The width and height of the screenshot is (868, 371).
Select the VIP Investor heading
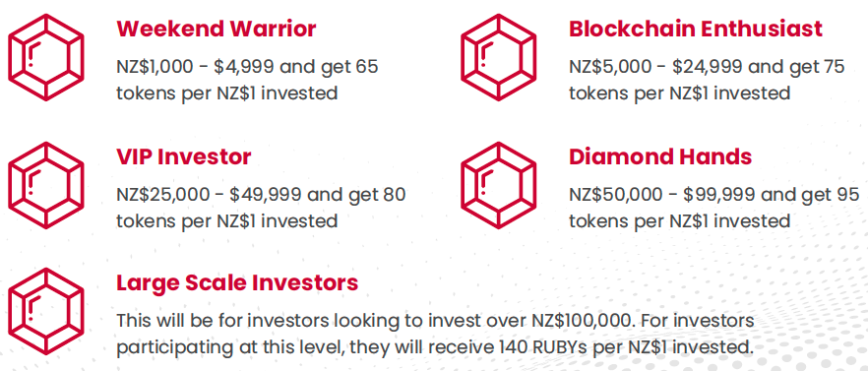point(184,156)
